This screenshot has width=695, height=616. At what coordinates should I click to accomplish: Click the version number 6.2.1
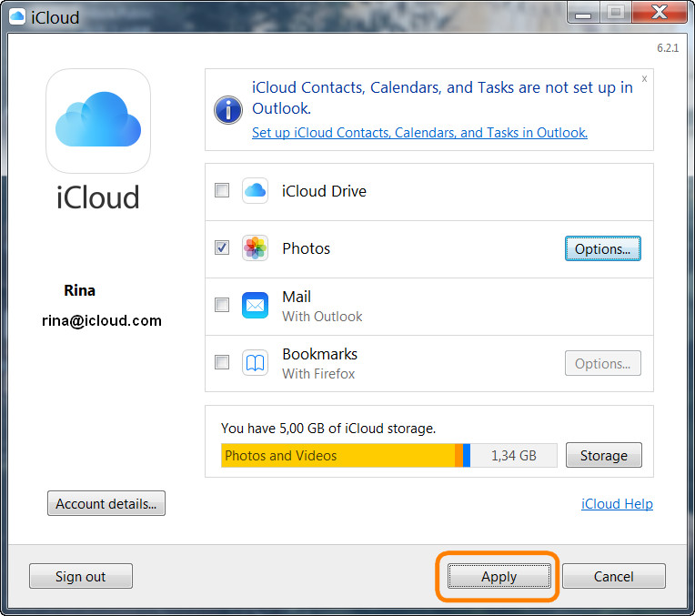click(x=668, y=48)
